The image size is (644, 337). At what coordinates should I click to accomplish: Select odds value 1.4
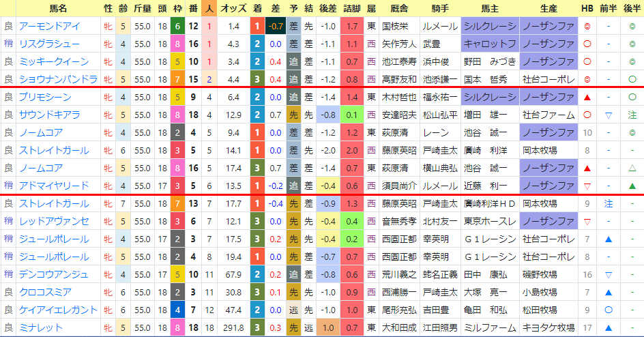point(234,27)
